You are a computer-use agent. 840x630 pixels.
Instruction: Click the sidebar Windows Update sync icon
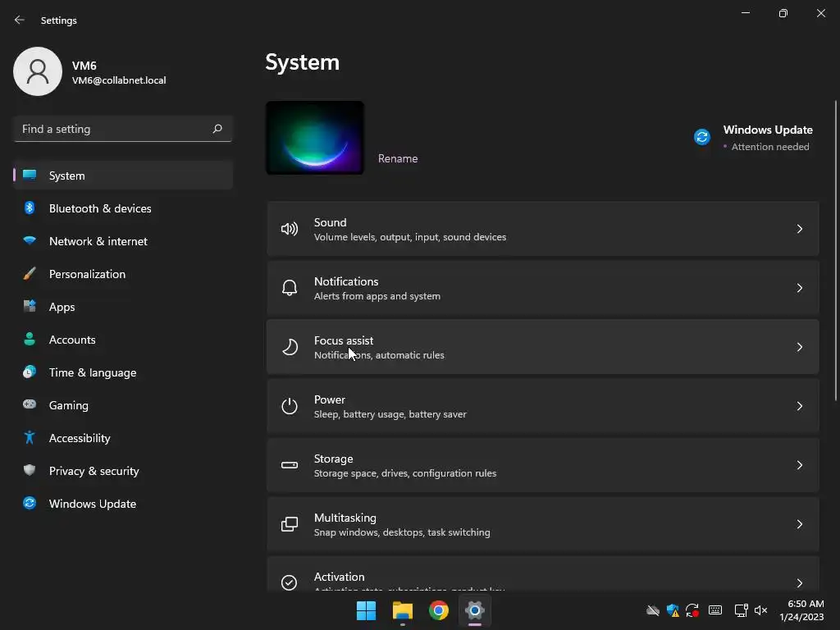pos(30,503)
